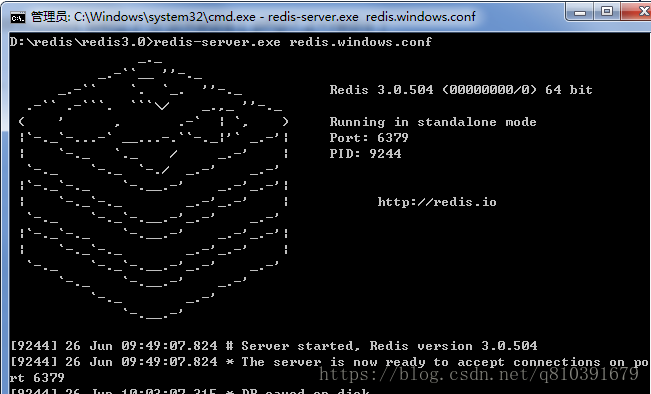Minimize the command prompt window

[x=580, y=12]
